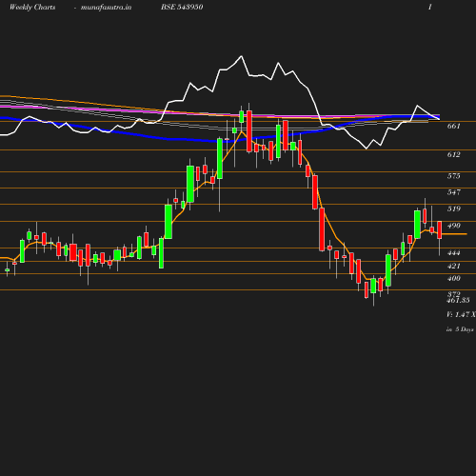Select the 519 price level label
The width and height of the screenshot is (476, 476).
(453, 208)
